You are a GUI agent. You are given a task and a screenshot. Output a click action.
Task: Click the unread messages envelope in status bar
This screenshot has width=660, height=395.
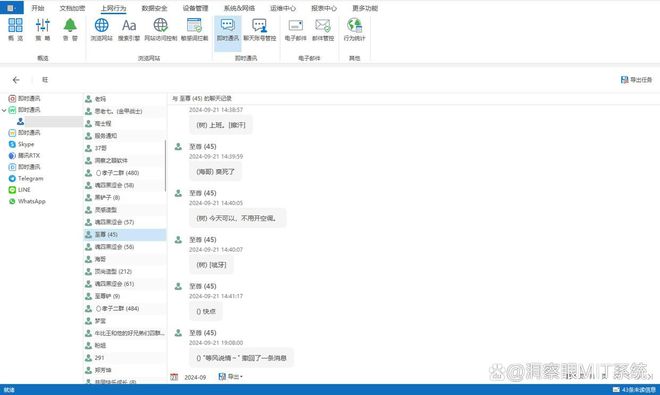(x=616, y=390)
